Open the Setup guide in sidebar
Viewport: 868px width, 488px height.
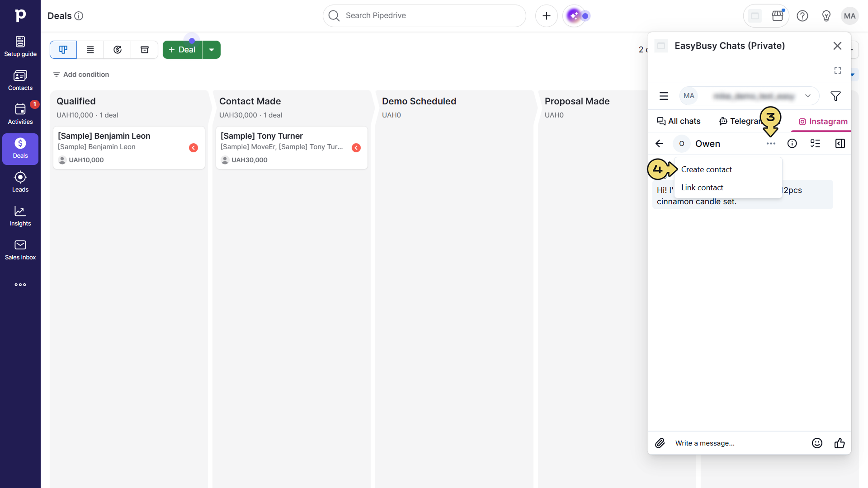coord(20,47)
